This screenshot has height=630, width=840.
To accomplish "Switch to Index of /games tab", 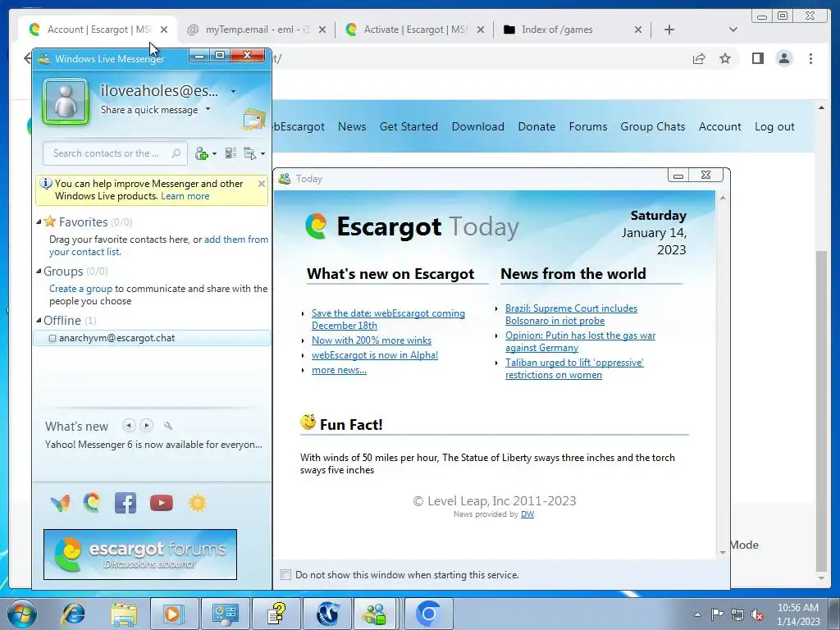I will [573, 30].
